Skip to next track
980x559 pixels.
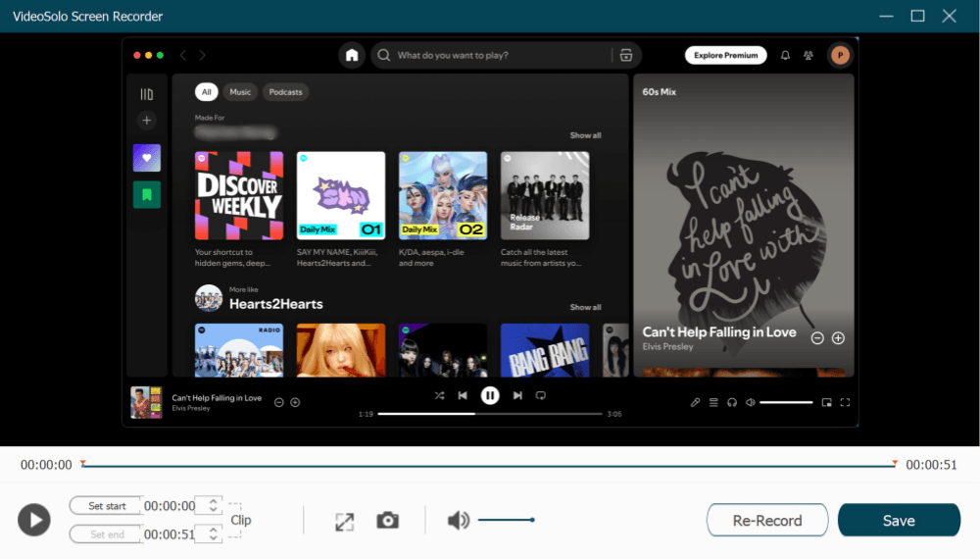517,395
